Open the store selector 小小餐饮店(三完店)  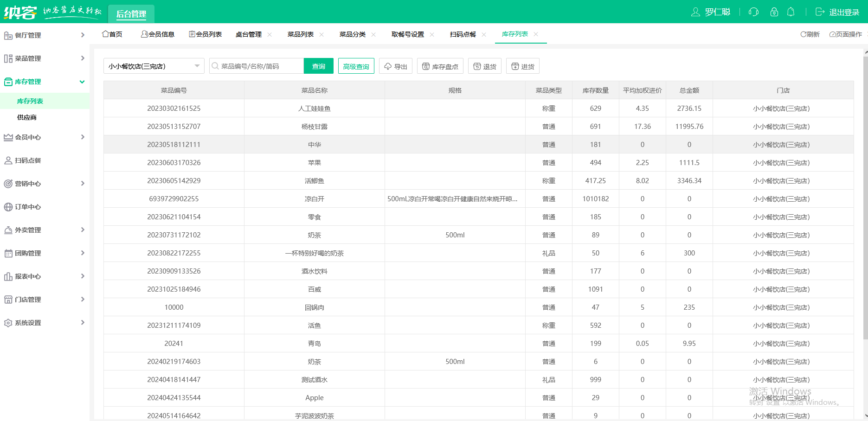tap(154, 66)
